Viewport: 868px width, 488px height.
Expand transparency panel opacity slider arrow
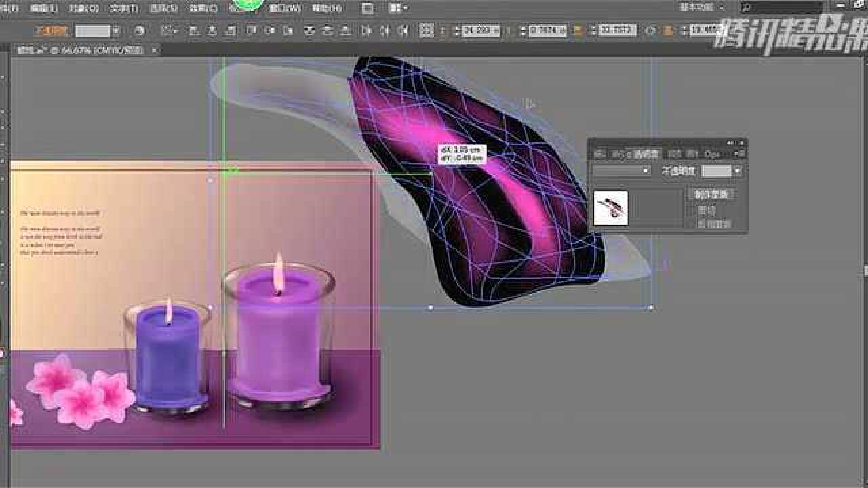(x=738, y=171)
